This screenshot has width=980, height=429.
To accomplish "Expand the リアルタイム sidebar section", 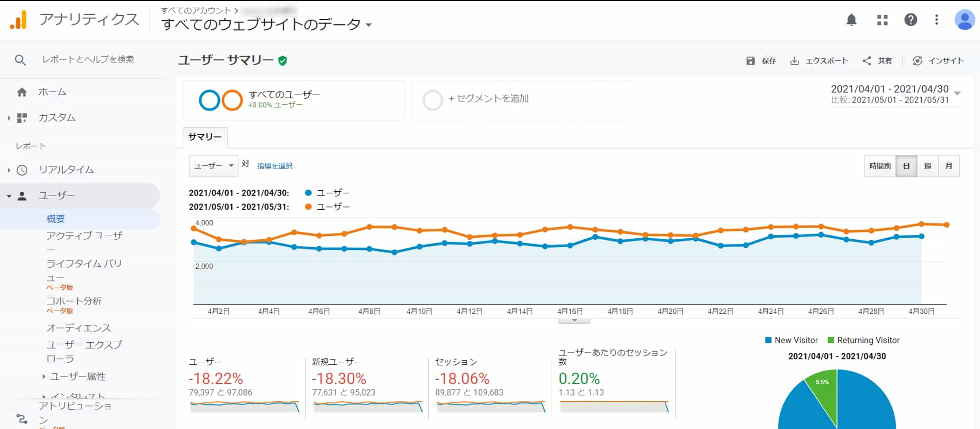I will pyautogui.click(x=9, y=170).
